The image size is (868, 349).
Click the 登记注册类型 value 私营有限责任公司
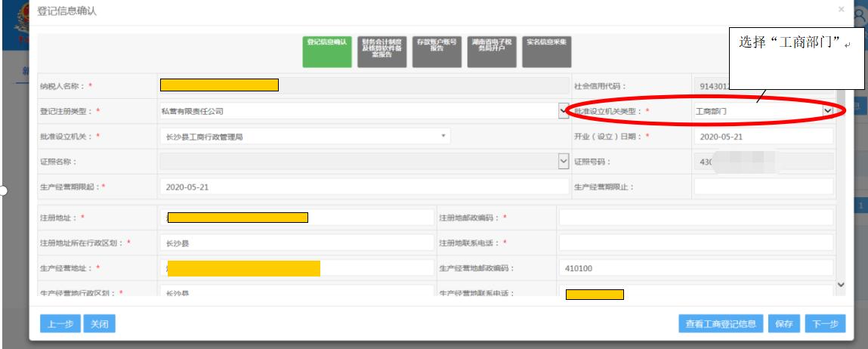click(193, 111)
